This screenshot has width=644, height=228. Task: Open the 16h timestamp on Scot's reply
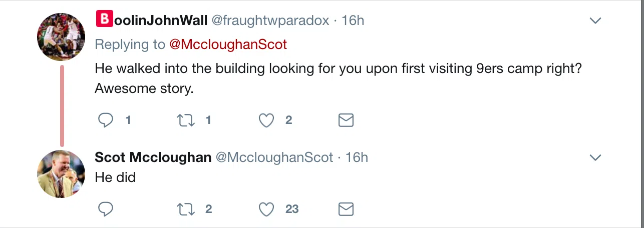pyautogui.click(x=357, y=157)
